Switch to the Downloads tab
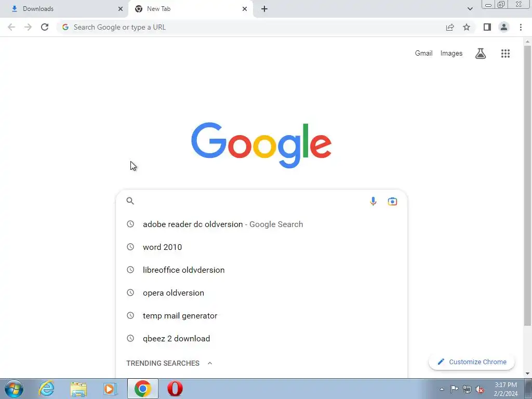Screen dimensions: 532x399 (x=64, y=9)
